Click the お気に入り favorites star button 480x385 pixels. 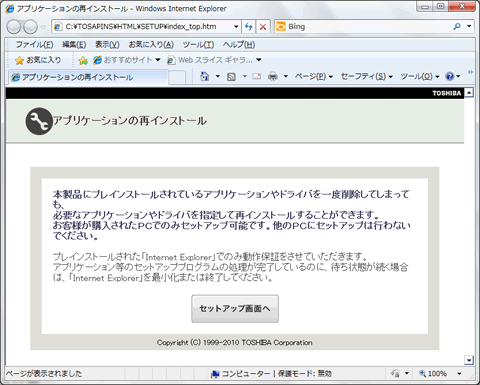tap(38, 60)
